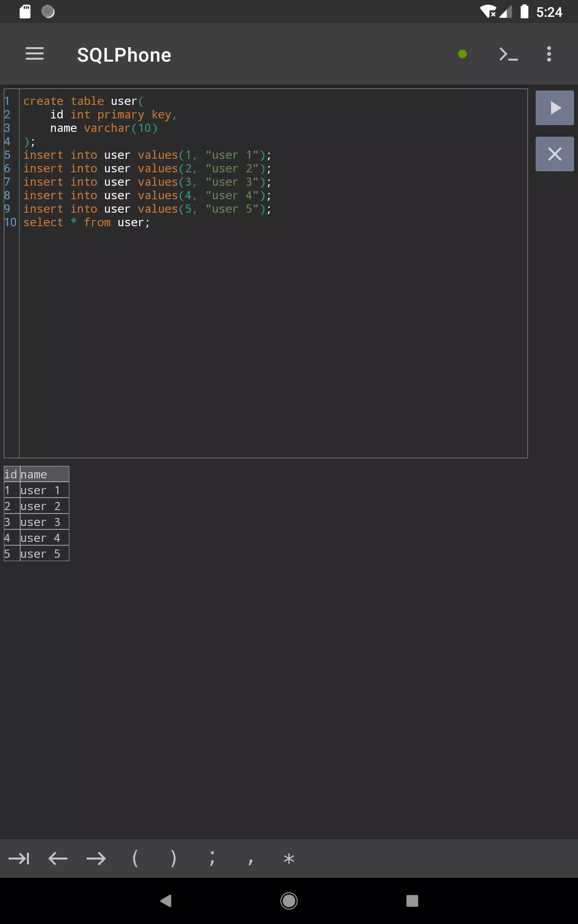The width and height of the screenshot is (578, 924).
Task: Click the 'name varchar(10)' line
Action: (x=104, y=128)
